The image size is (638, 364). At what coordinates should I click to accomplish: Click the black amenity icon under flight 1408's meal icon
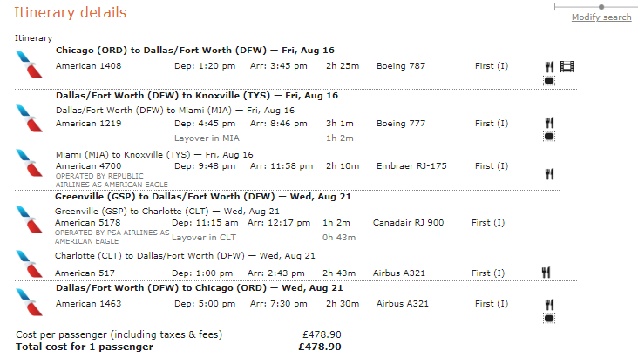click(x=549, y=81)
